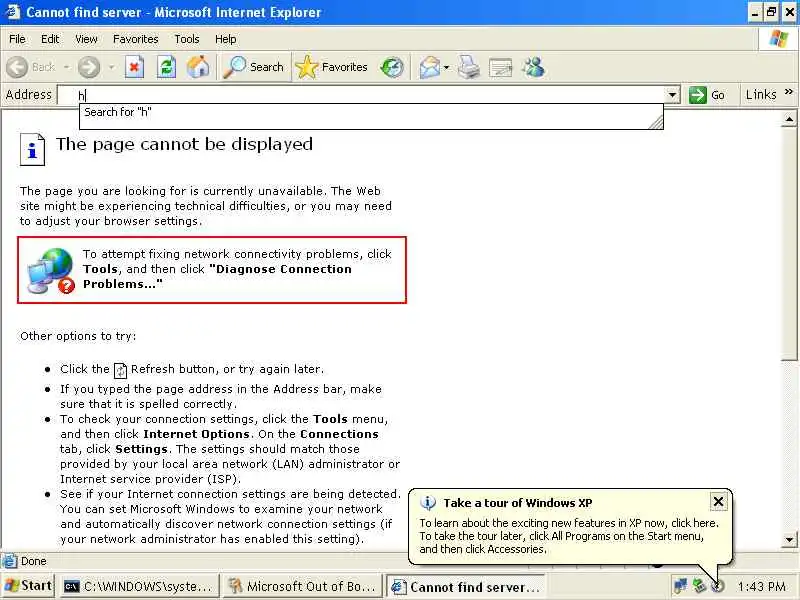Click the network connection tray icon
The height and width of the screenshot is (600, 800).
pos(681,586)
